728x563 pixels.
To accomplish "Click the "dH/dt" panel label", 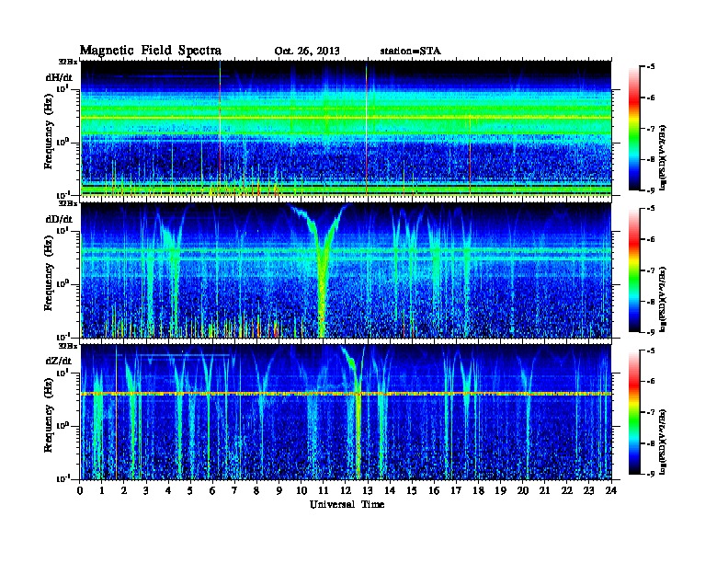I will pyautogui.click(x=59, y=77).
